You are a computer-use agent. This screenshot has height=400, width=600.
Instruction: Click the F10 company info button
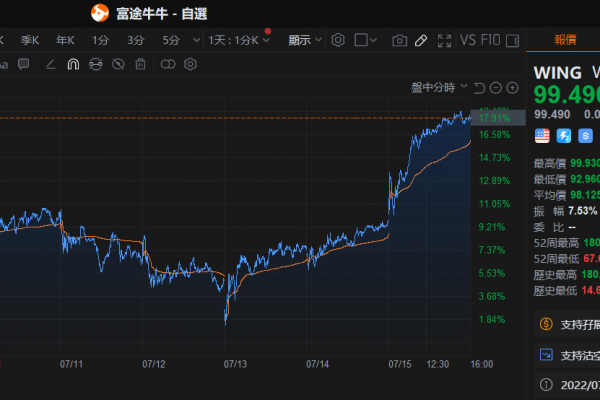pyautogui.click(x=490, y=40)
